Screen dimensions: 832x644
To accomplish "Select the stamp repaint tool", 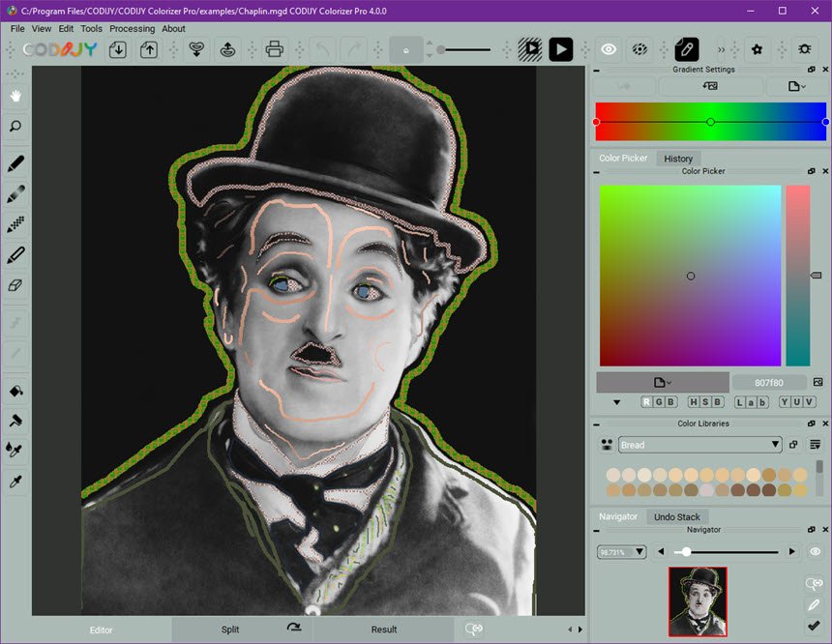I will tap(15, 422).
